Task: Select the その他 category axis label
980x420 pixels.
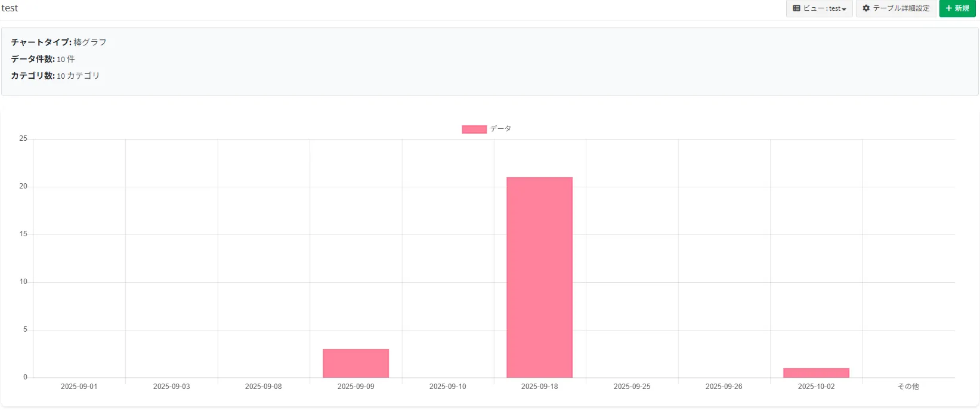Action: click(908, 387)
